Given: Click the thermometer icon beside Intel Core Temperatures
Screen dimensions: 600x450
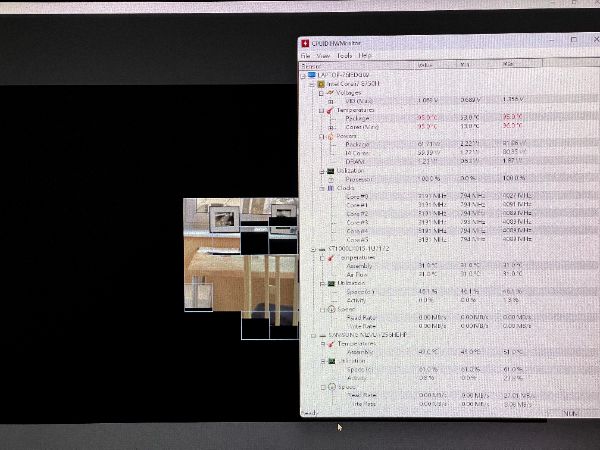Looking at the screenshot, I should tap(330, 111).
